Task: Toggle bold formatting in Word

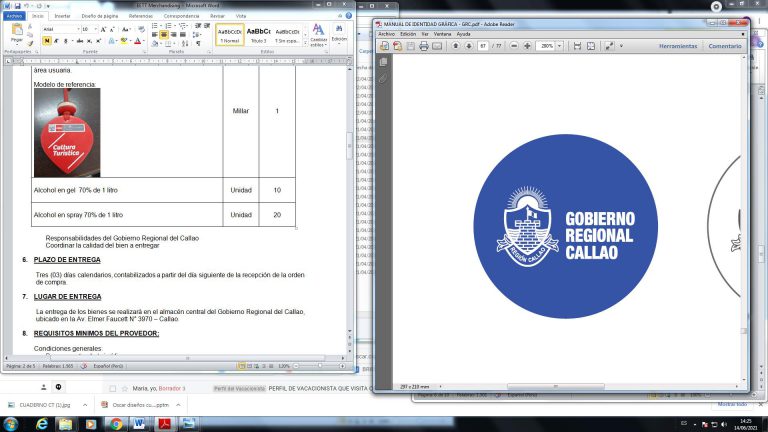Action: coord(46,41)
